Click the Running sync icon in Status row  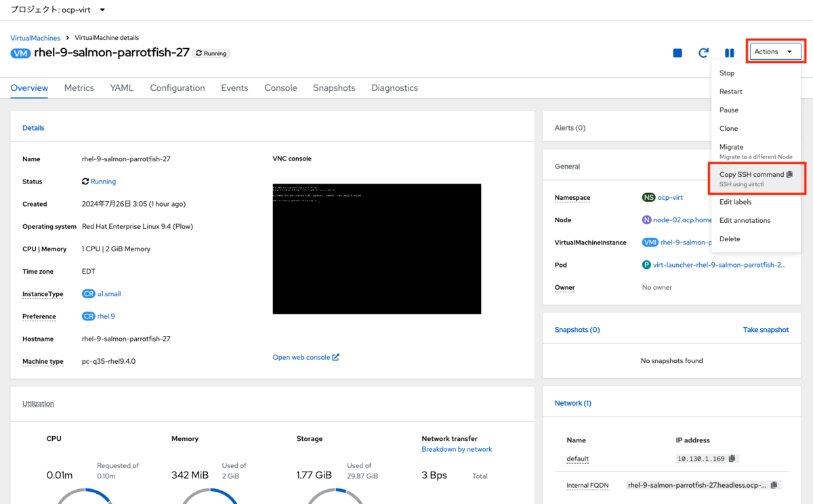(x=85, y=182)
